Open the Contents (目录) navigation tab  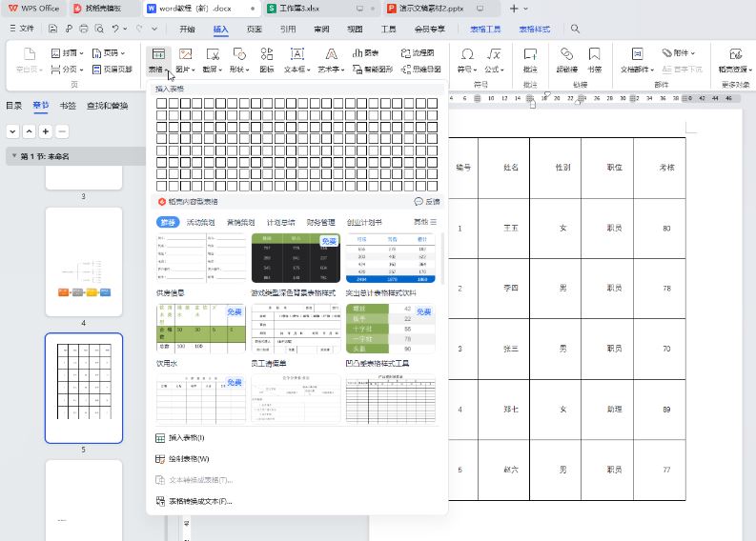14,106
